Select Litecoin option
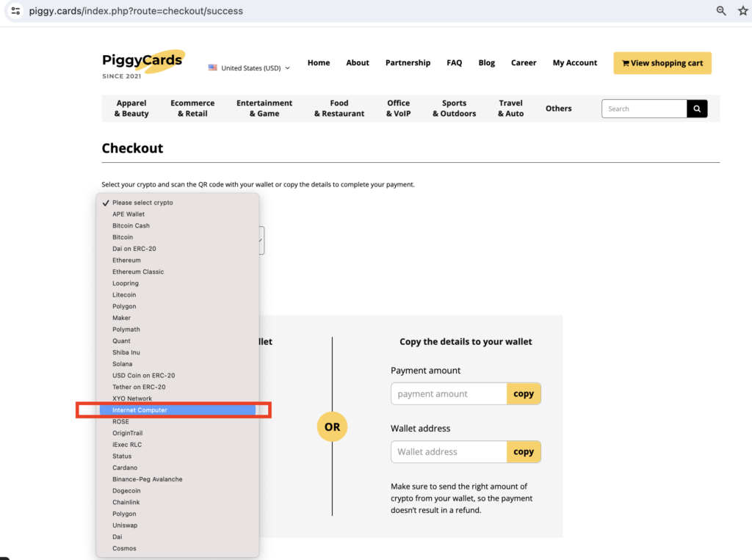Viewport: 752px width, 560px height. click(x=178, y=295)
